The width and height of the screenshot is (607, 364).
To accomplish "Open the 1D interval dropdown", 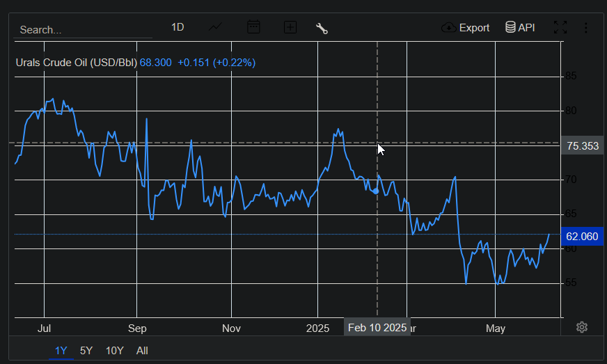I will pos(178,27).
